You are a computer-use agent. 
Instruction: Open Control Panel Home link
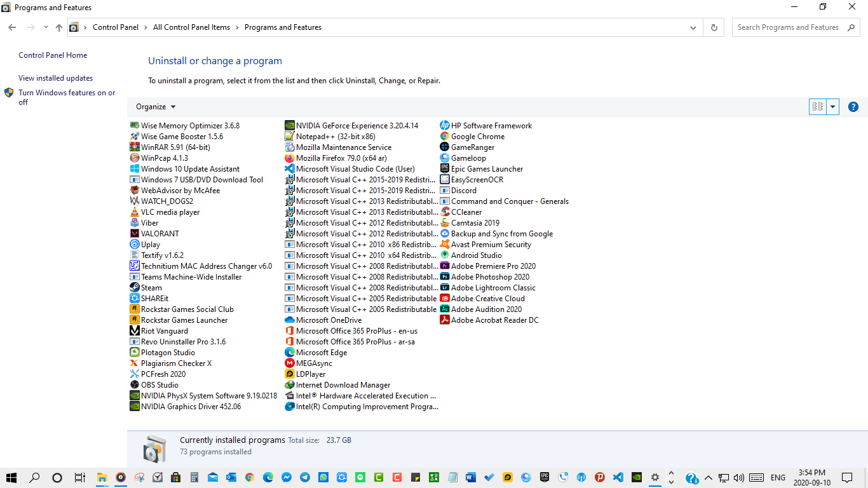(x=53, y=55)
